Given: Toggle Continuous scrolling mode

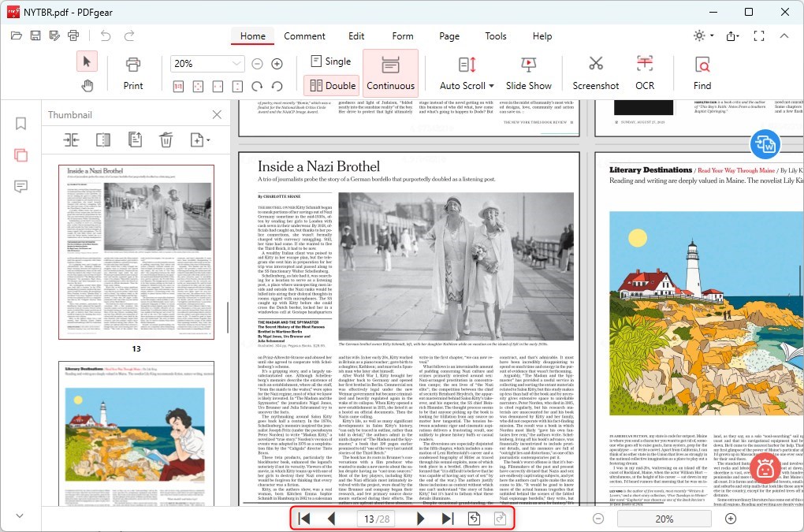Looking at the screenshot, I should [391, 73].
